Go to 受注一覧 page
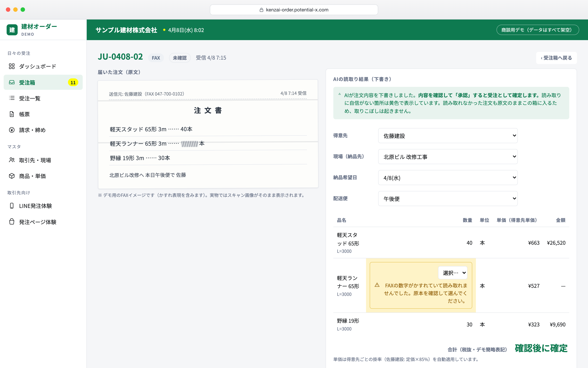Image resolution: width=588 pixels, height=368 pixels. tap(43, 98)
